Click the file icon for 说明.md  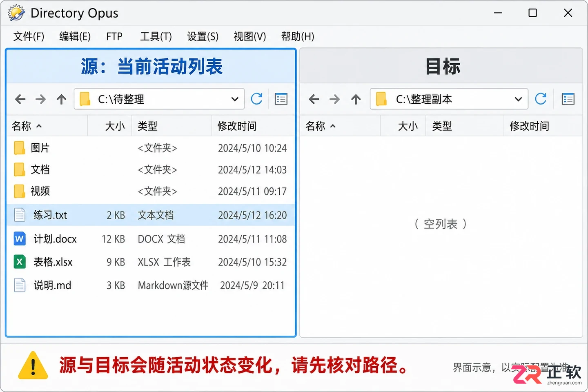click(x=20, y=285)
